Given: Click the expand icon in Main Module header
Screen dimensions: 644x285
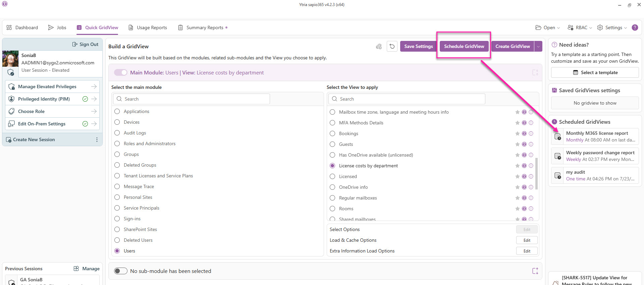Looking at the screenshot, I should tap(535, 72).
